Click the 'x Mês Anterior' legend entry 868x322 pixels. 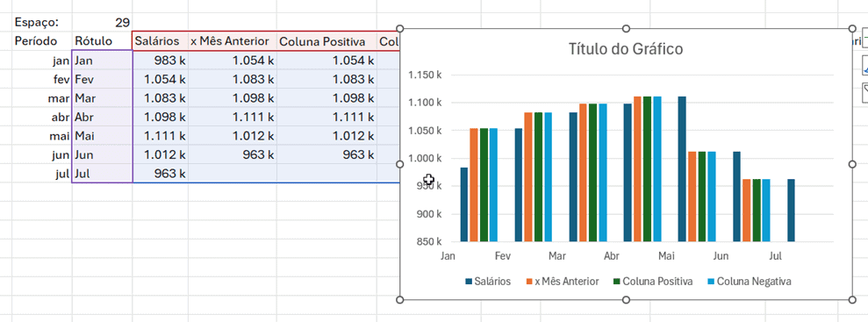click(562, 282)
